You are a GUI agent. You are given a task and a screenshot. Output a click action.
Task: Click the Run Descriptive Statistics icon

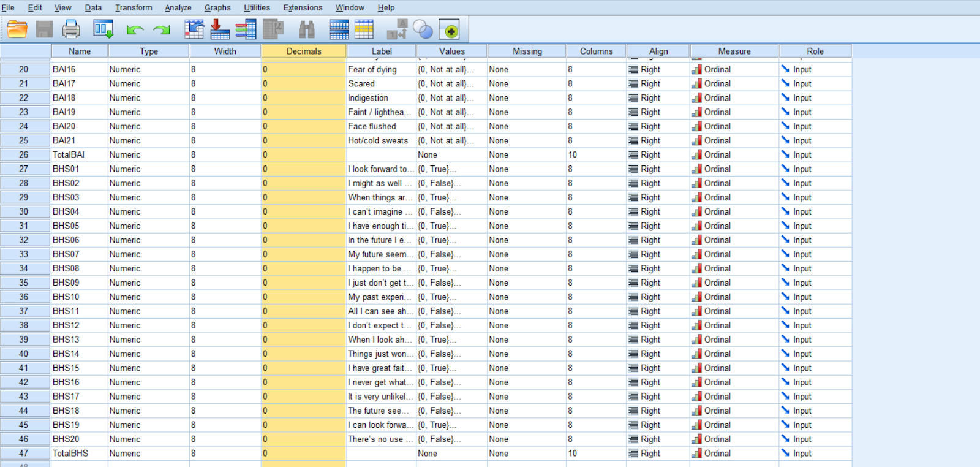[273, 29]
